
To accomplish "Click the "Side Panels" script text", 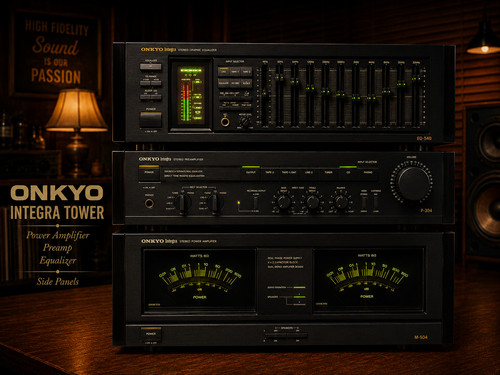I will [x=58, y=282].
